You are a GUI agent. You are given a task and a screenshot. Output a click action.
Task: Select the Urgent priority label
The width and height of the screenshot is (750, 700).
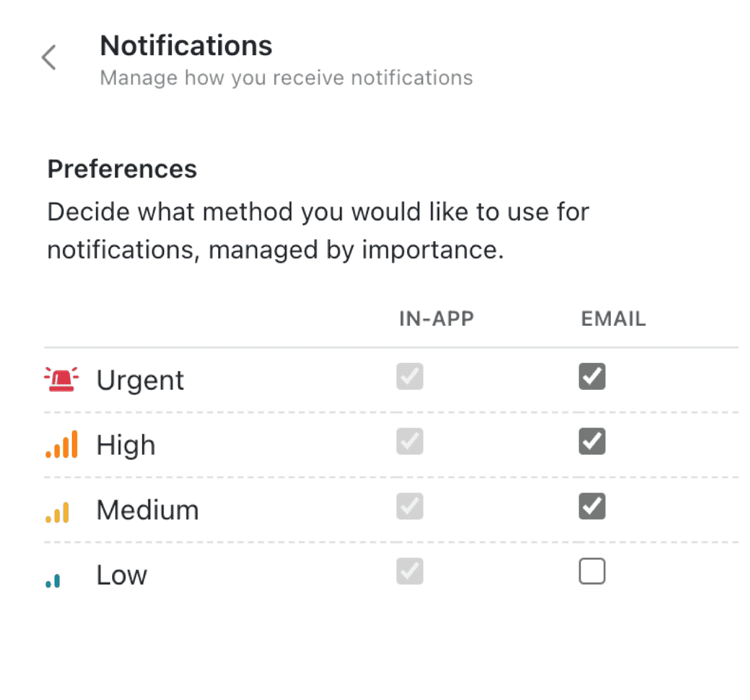click(140, 380)
